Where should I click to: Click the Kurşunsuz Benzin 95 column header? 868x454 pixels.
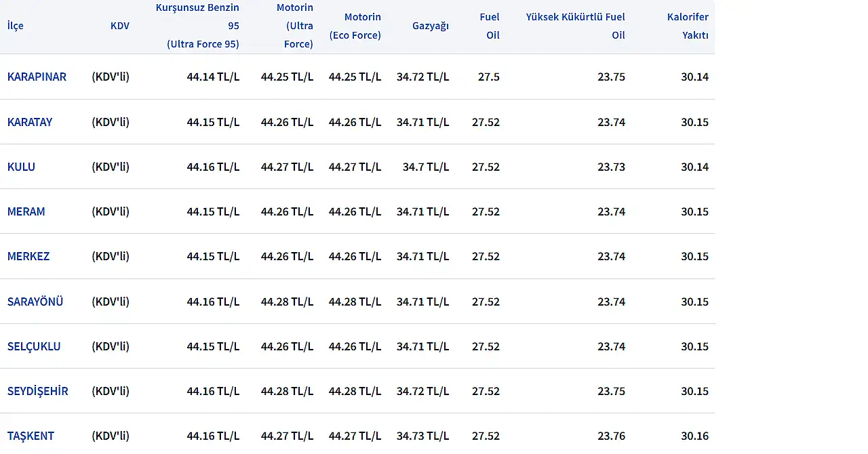click(197, 26)
